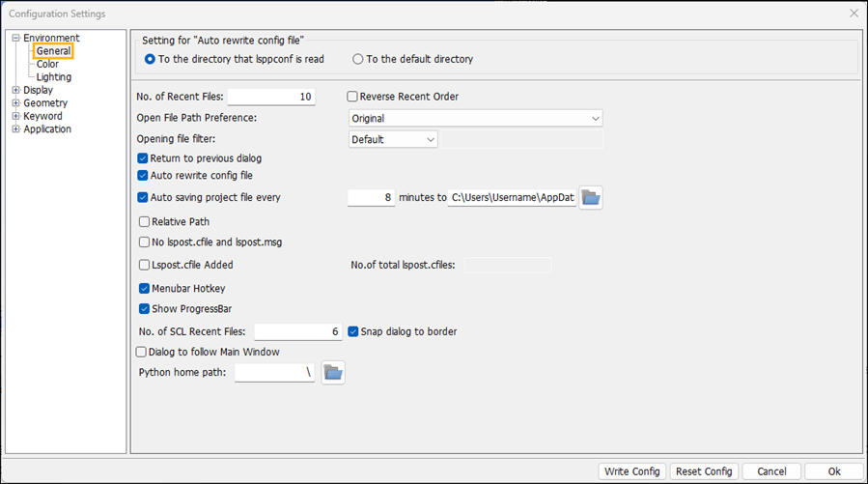The image size is (868, 484).
Task: Select the Lighting item in the tree
Action: click(54, 77)
